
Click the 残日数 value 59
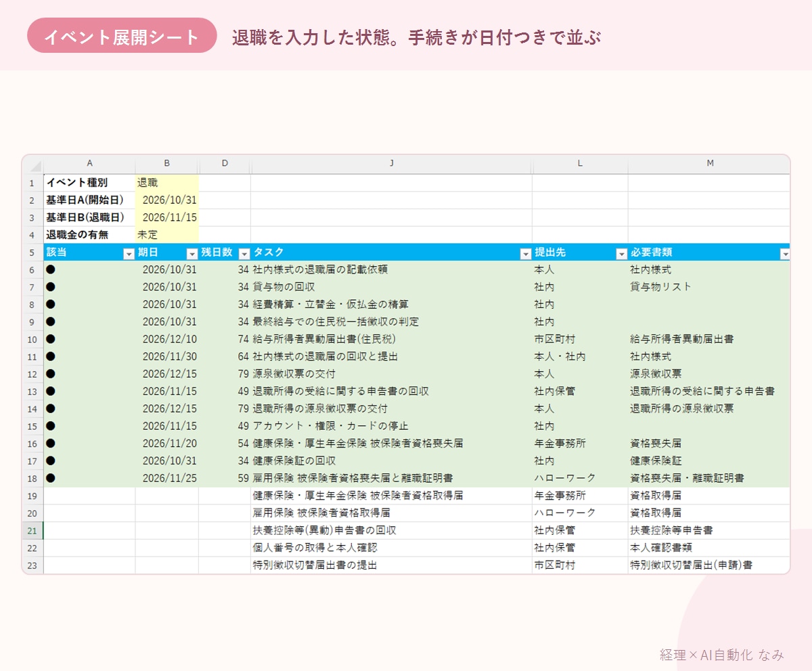pyautogui.click(x=244, y=478)
